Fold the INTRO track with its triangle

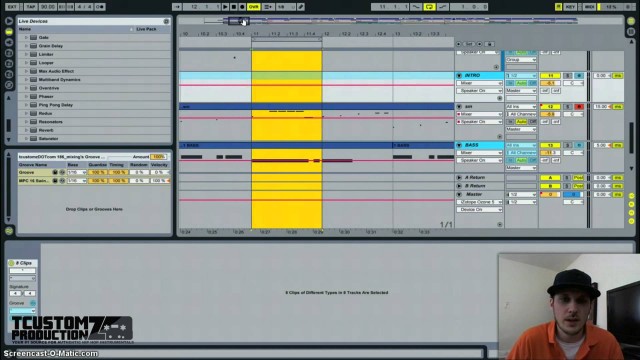click(459, 76)
